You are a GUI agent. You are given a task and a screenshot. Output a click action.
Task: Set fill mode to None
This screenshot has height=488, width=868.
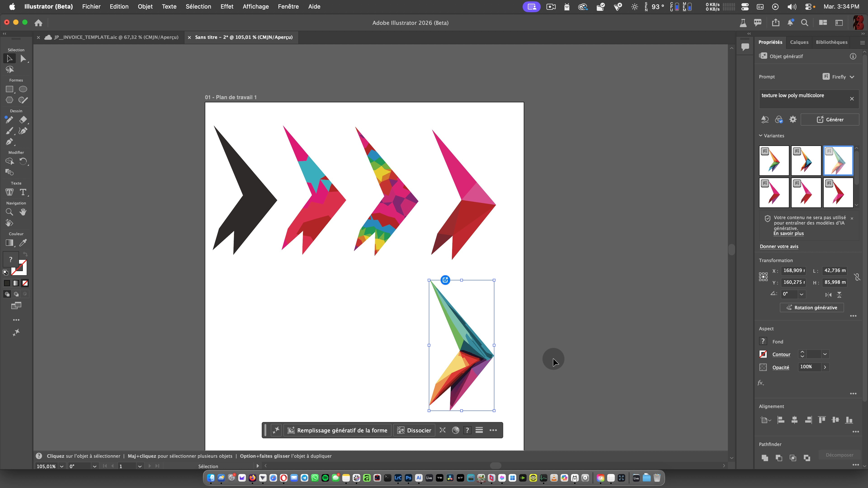click(25, 283)
